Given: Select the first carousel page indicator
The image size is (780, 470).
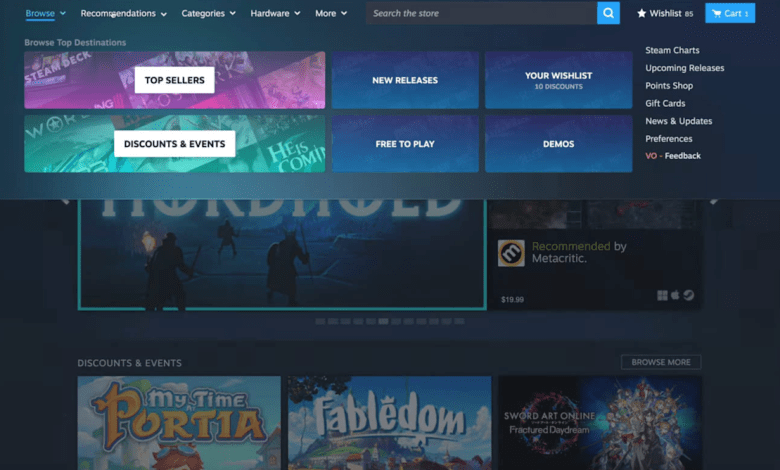Looking at the screenshot, I should (320, 322).
